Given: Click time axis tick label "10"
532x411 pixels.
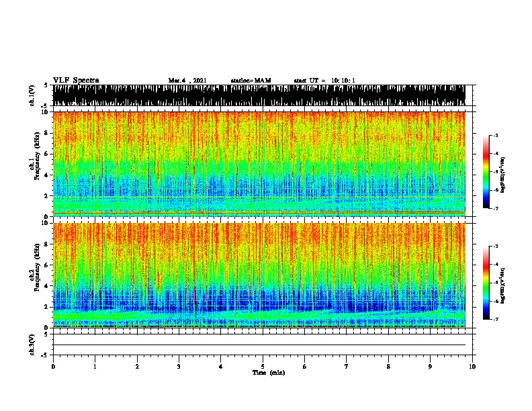Looking at the screenshot, I should point(472,367).
